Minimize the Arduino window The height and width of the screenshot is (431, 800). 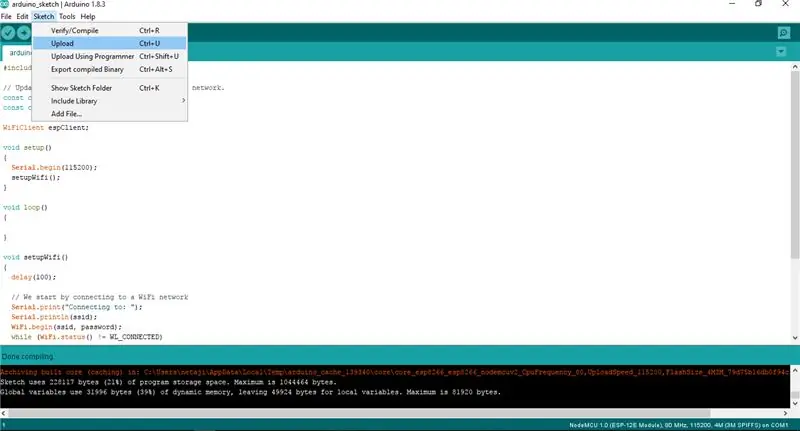pos(732,4)
